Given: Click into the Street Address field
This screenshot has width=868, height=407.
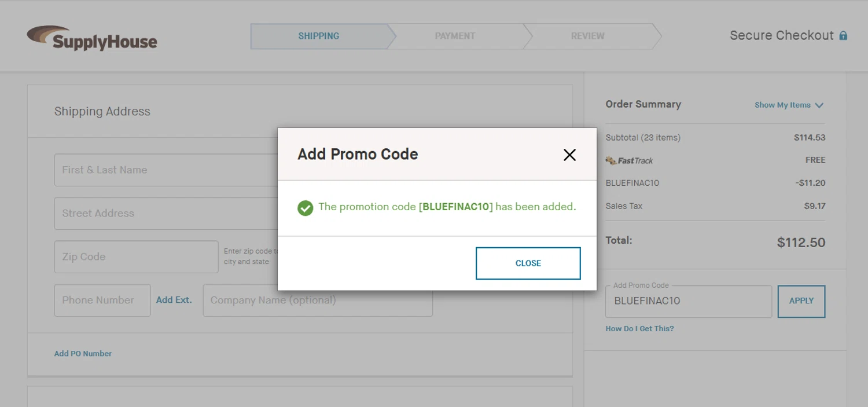Looking at the screenshot, I should (x=166, y=214).
